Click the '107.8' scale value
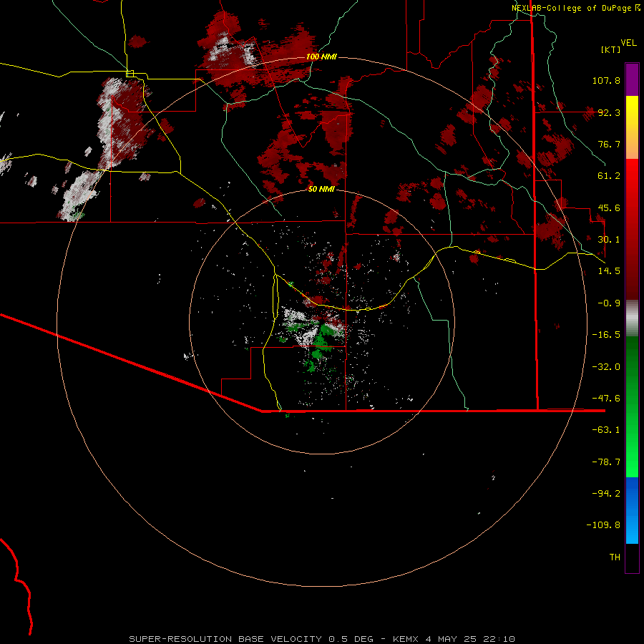 pos(606,80)
